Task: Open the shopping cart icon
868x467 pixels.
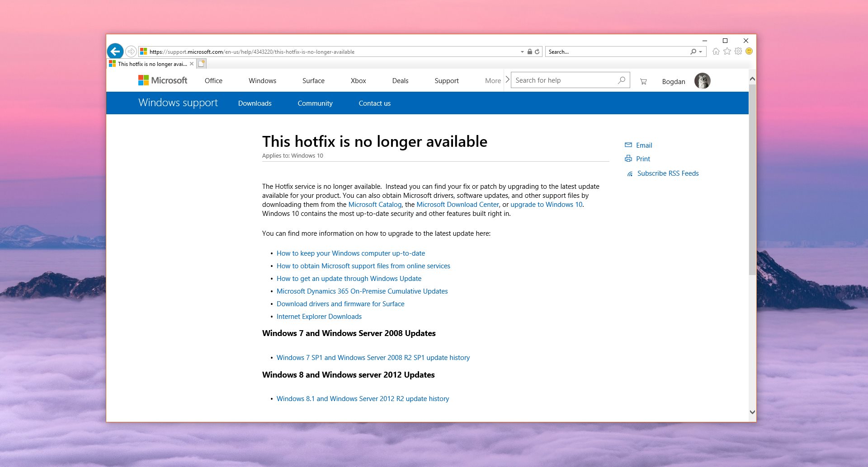Action: pos(643,81)
